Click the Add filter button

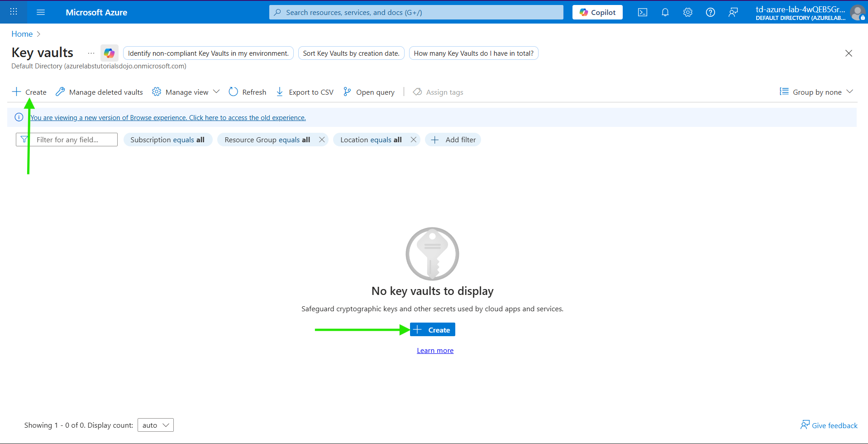(x=453, y=140)
